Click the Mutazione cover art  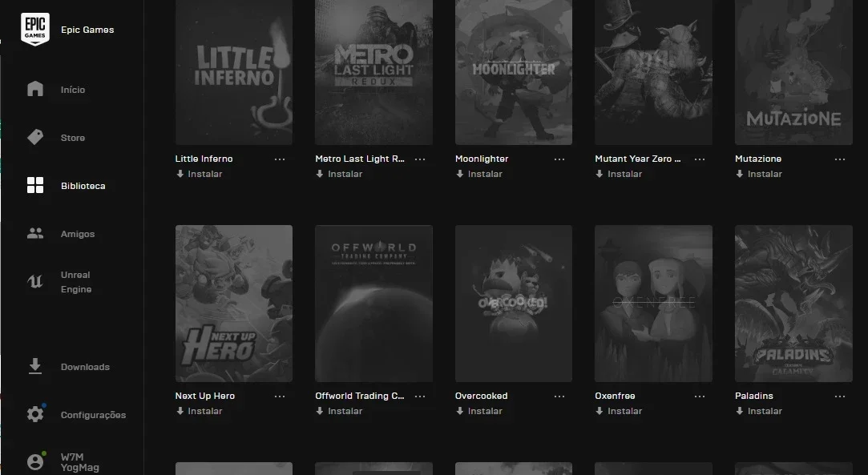click(x=793, y=72)
